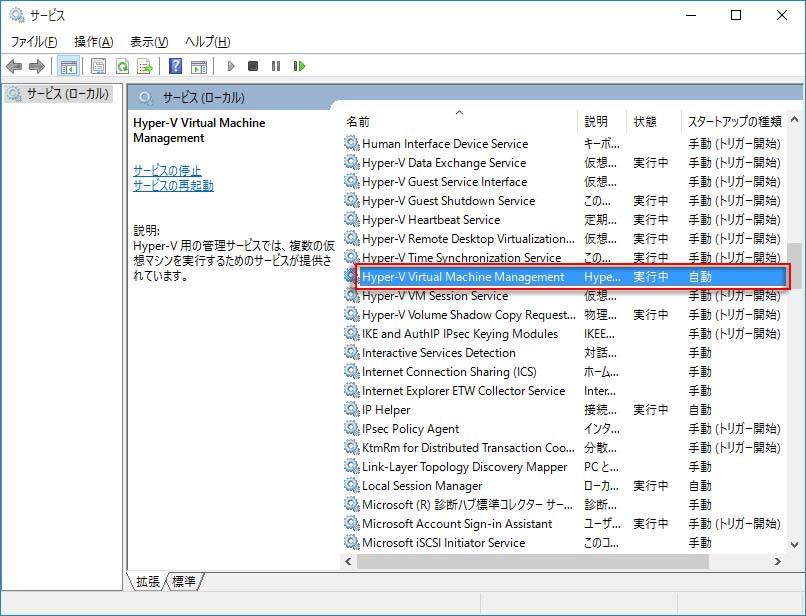Click the services icon in the title bar
Screen dimensions: 806x616
click(16, 15)
